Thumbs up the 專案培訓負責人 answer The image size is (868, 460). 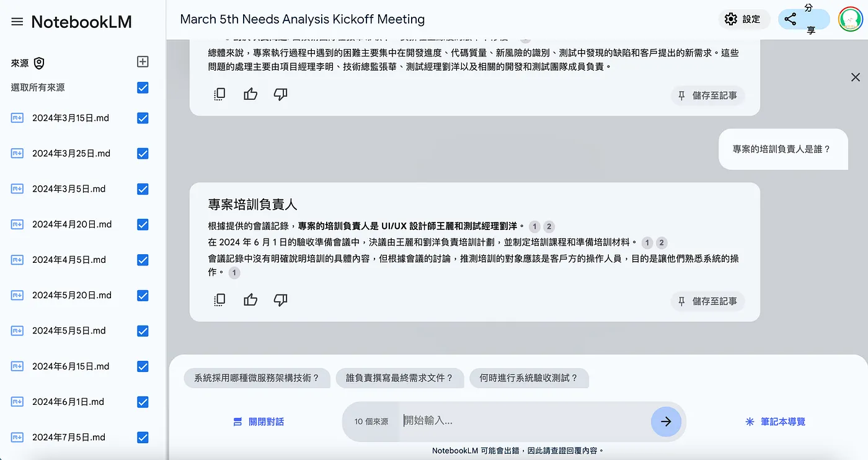pos(250,300)
